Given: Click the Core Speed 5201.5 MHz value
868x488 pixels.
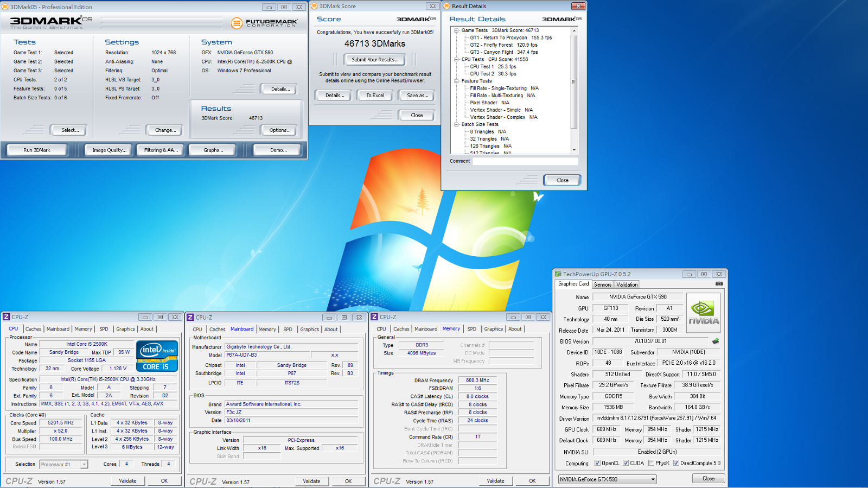Looking at the screenshot, I should coord(61,422).
